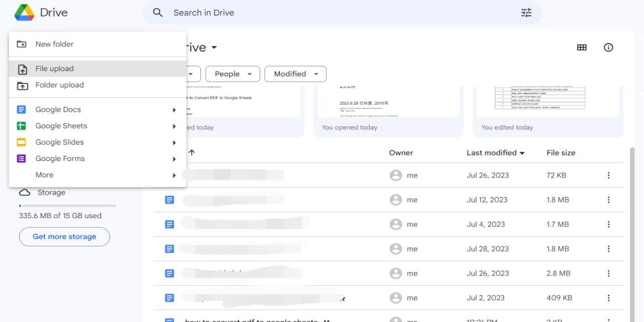Open the Google Drive logo home
Image resolution: width=644 pixels, height=322 pixels.
tap(24, 12)
